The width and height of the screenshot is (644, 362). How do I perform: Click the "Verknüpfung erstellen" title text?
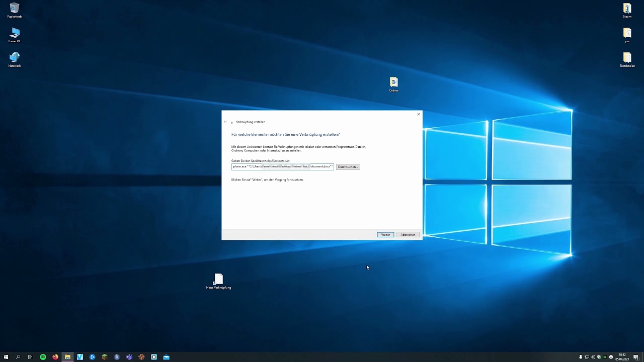click(x=251, y=122)
